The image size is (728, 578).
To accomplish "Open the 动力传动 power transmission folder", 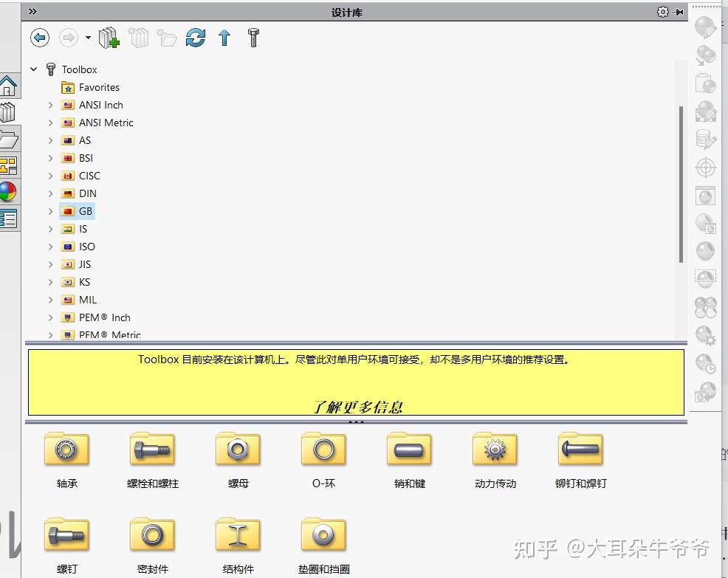I will (494, 449).
